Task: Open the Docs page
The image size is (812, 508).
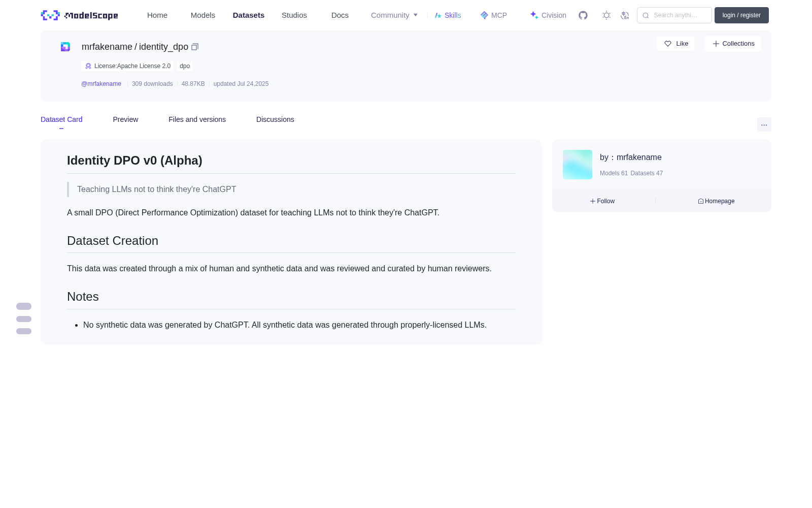Action: [340, 15]
